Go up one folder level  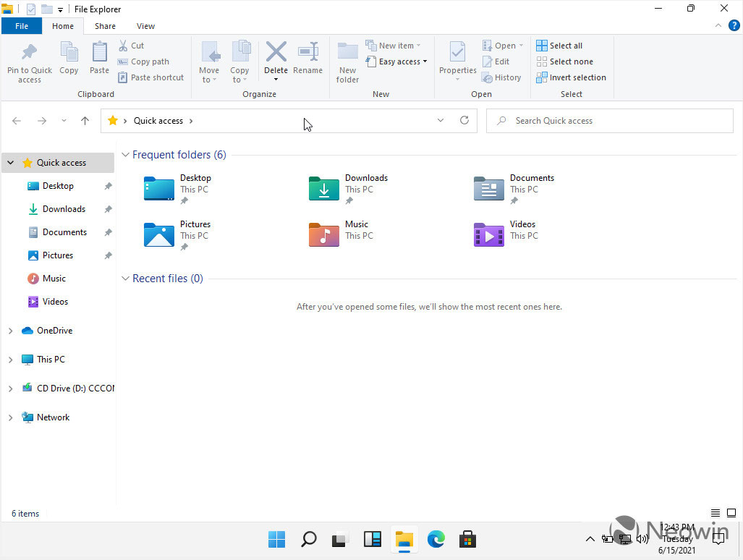tap(85, 121)
